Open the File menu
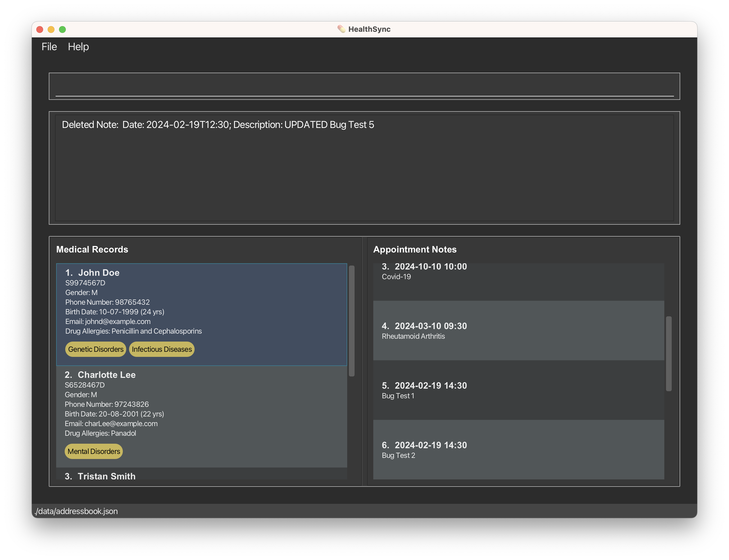Image resolution: width=729 pixels, height=560 pixels. pos(49,47)
